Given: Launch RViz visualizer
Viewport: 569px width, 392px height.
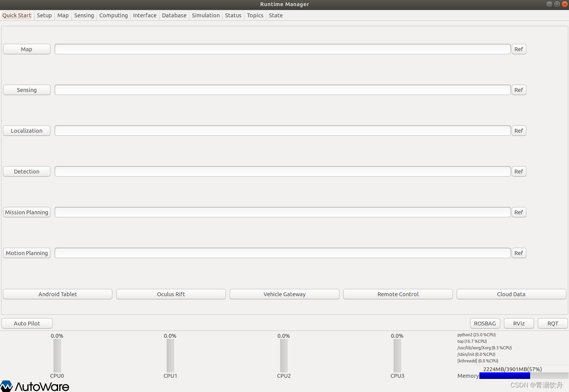Looking at the screenshot, I should (x=519, y=324).
